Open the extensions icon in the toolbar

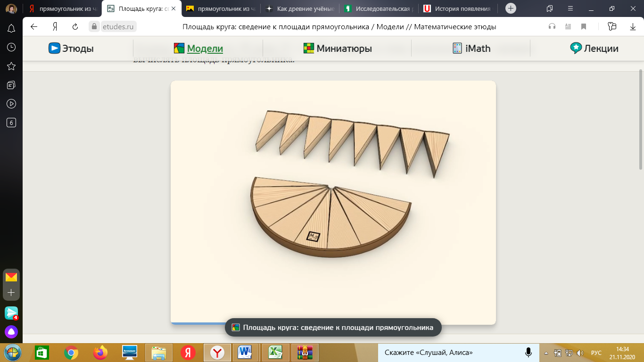[x=612, y=27]
